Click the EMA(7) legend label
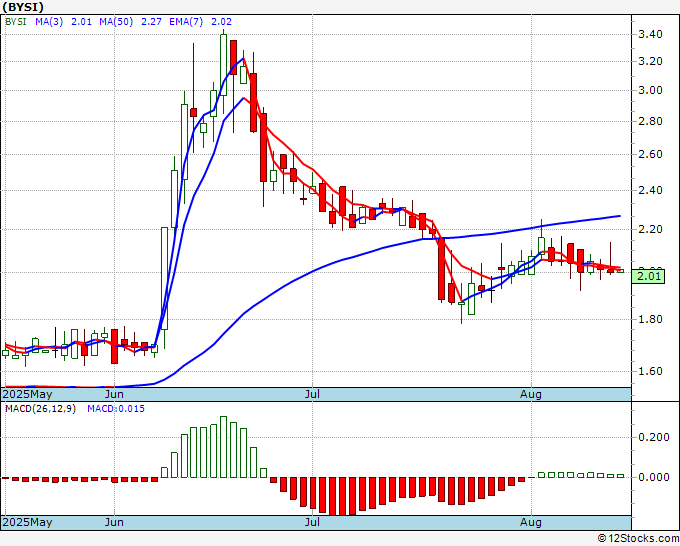Image resolution: width=680 pixels, height=546 pixels. pyautogui.click(x=186, y=22)
